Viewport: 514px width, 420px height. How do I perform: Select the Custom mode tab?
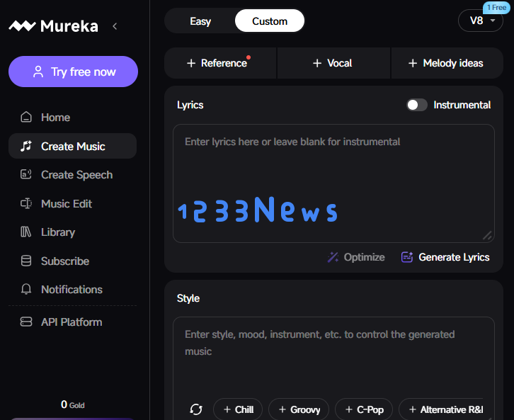click(x=270, y=21)
